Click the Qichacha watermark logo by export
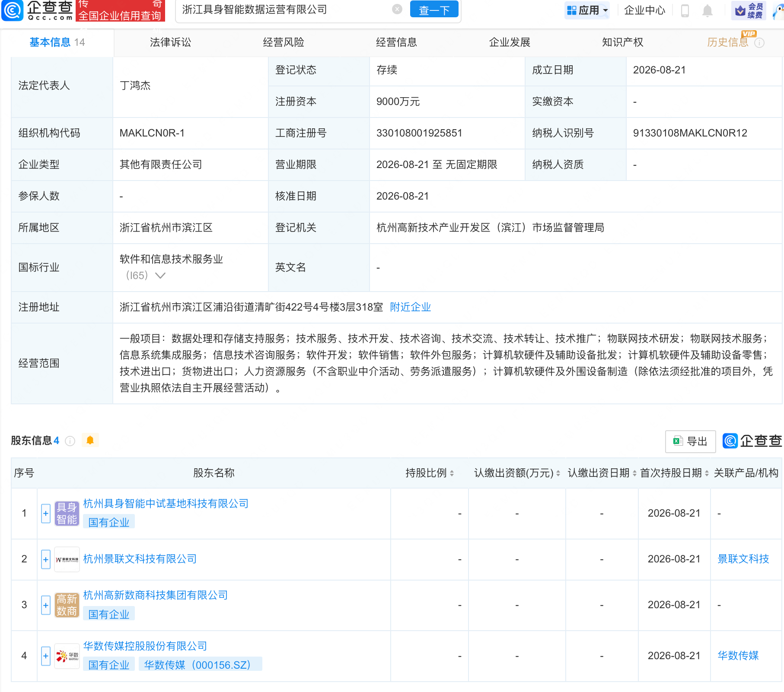 click(x=752, y=441)
